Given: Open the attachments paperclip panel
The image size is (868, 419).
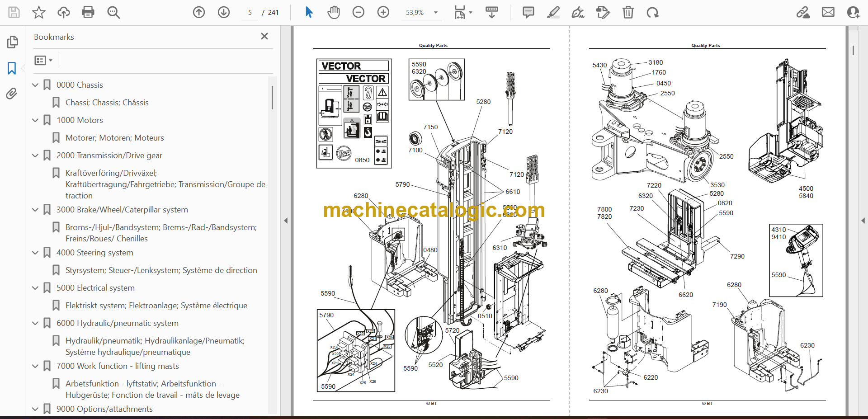Looking at the screenshot, I should 12,94.
